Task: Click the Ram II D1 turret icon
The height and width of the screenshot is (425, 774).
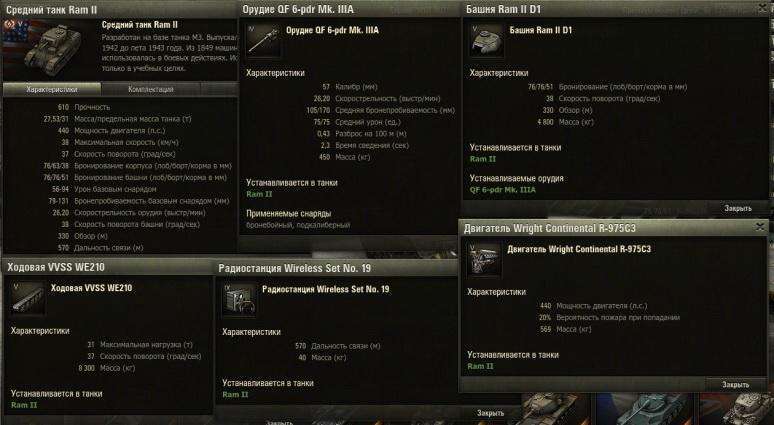Action: coord(487,41)
